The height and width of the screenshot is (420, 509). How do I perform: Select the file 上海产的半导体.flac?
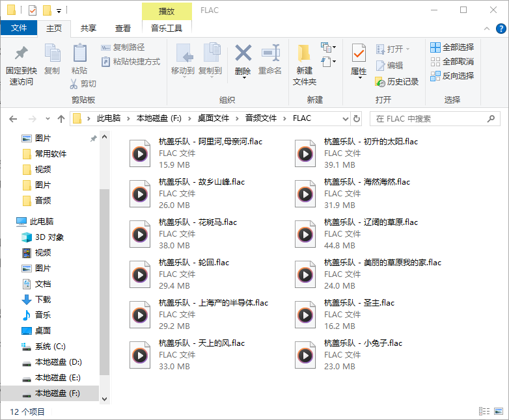coord(199,314)
